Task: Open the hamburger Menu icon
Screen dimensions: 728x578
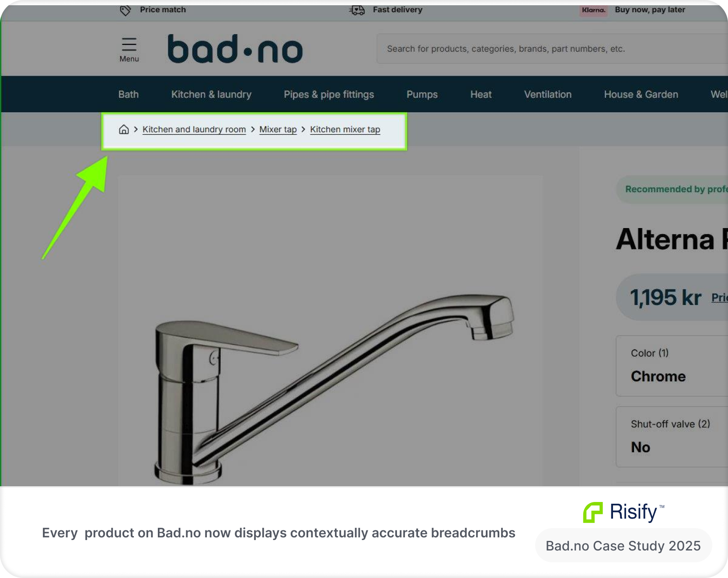Action: point(129,49)
